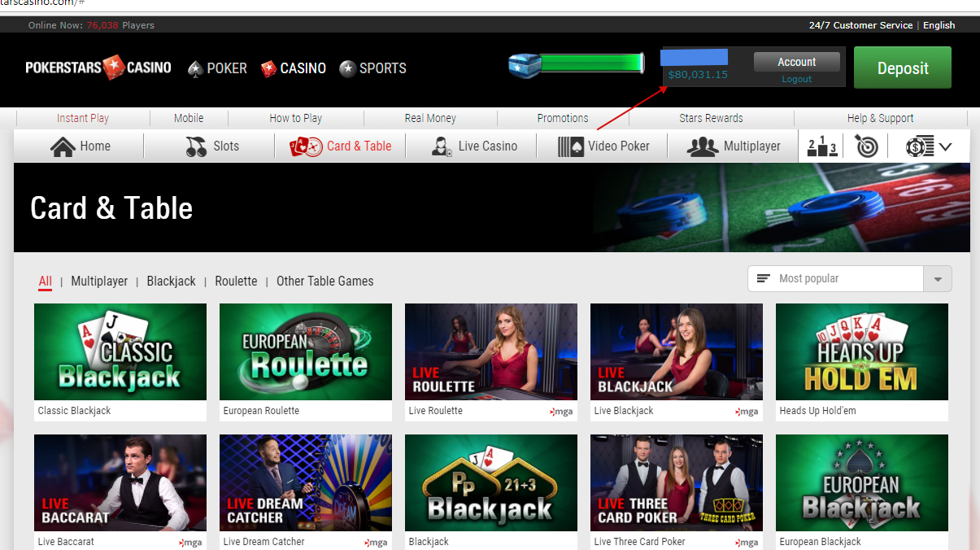980x550 pixels.
Task: Open the Most popular sort dropdown
Action: tap(849, 278)
